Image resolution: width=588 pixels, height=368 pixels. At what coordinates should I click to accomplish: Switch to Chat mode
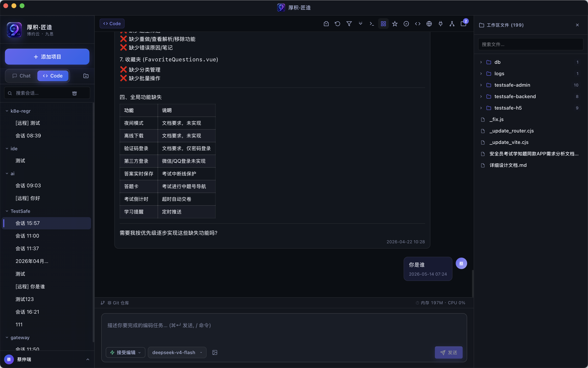click(21, 76)
